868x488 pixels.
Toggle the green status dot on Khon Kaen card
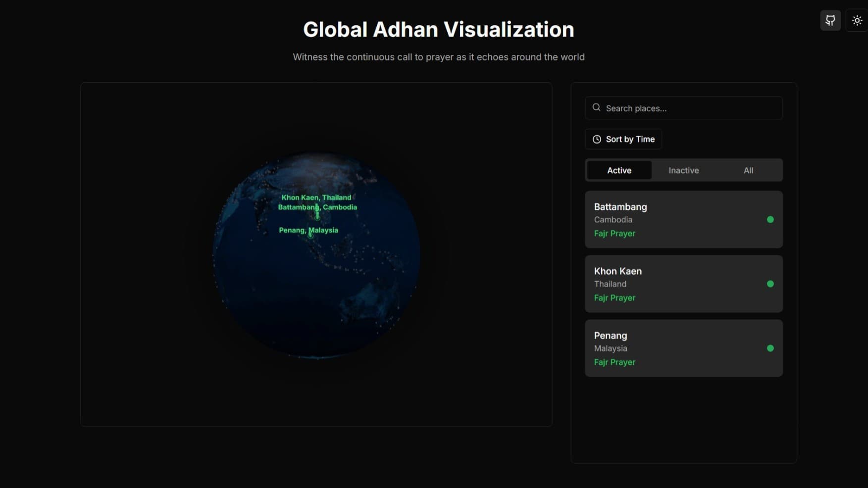770,284
